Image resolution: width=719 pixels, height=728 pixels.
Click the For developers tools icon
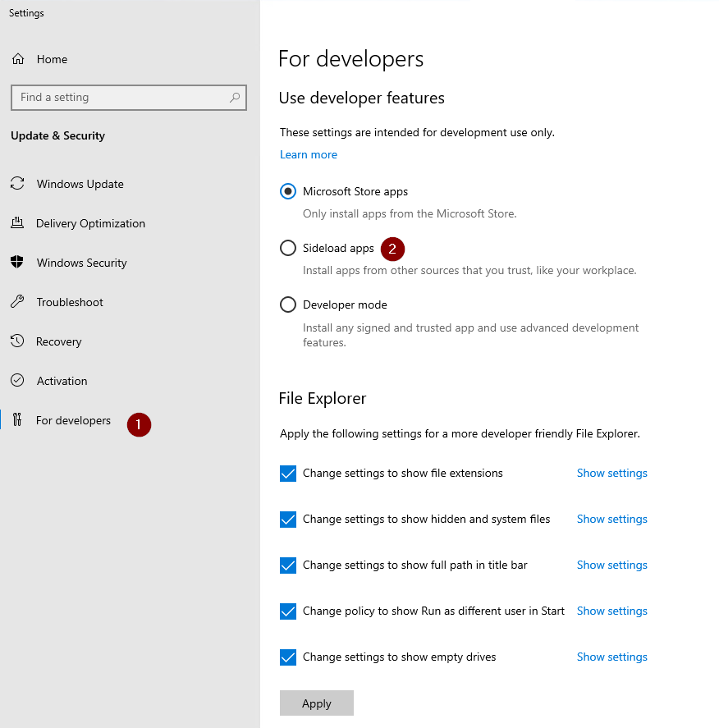(17, 420)
